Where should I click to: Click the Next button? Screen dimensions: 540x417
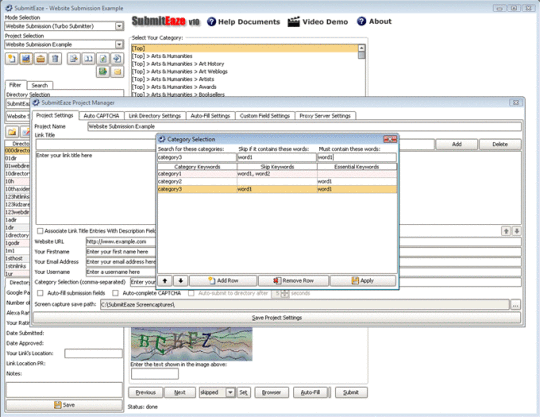[x=180, y=393]
